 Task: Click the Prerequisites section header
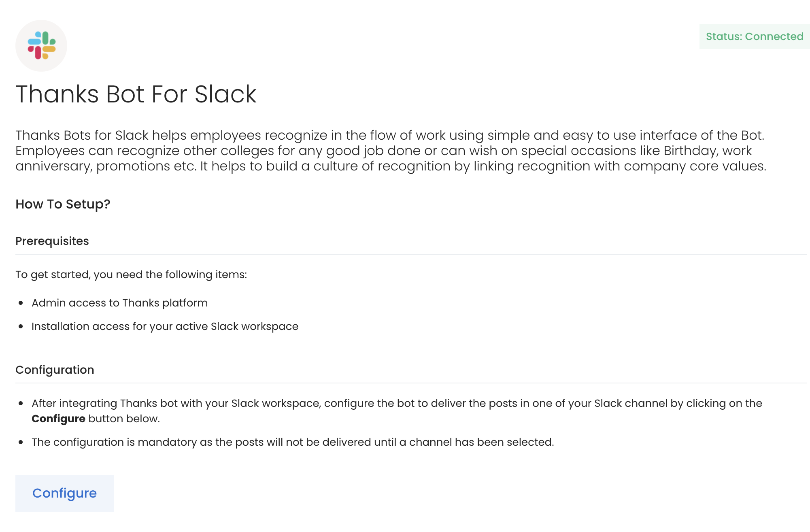coord(52,241)
